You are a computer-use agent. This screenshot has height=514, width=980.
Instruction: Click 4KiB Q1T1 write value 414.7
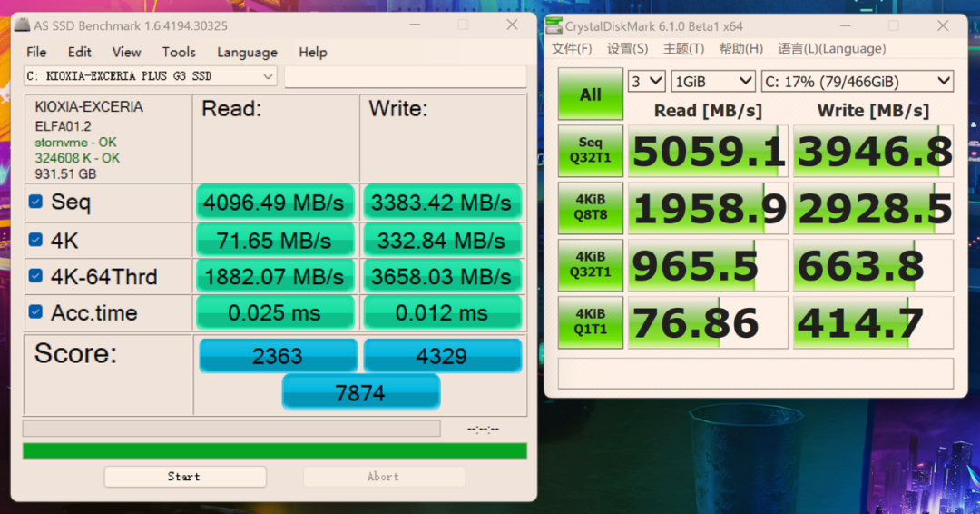point(873,322)
